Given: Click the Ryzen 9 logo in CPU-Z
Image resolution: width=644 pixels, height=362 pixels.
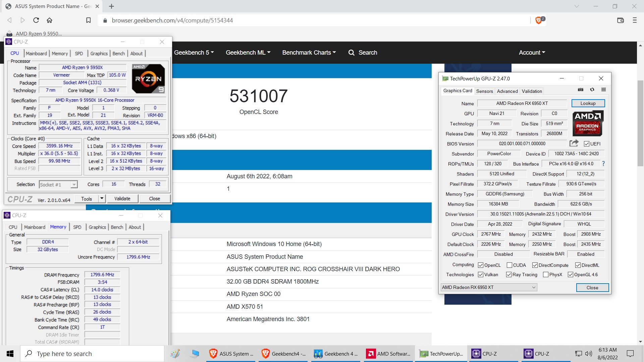Looking at the screenshot, I should click(148, 78).
